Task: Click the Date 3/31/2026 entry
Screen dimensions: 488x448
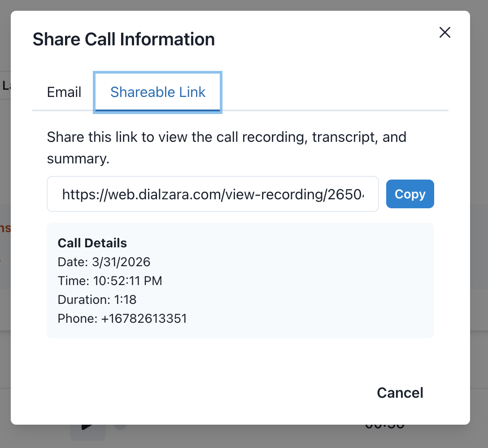Action: coord(104,262)
